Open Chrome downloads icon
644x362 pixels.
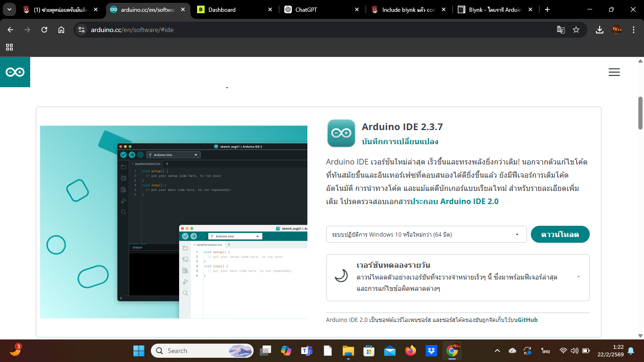point(599,30)
